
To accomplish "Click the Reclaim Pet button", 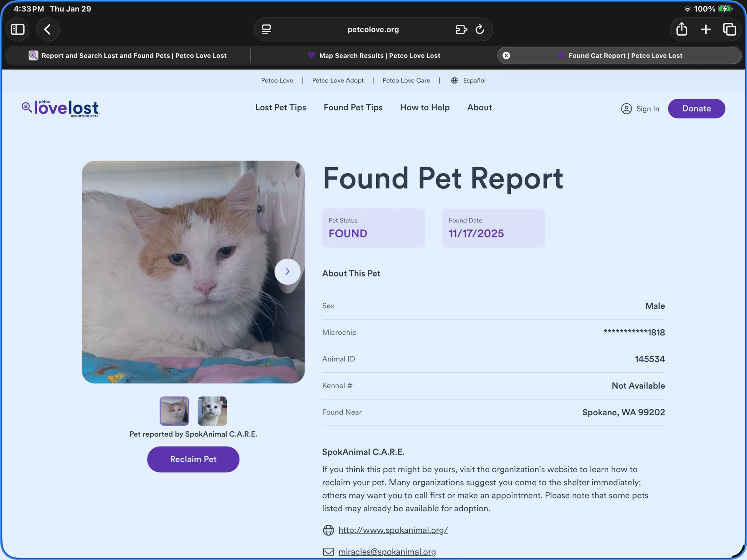I will [193, 459].
